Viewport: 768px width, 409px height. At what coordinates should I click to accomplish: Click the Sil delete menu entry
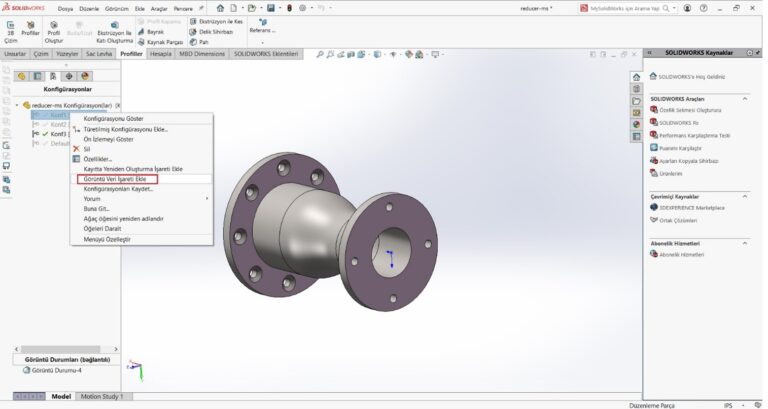[x=87, y=149]
